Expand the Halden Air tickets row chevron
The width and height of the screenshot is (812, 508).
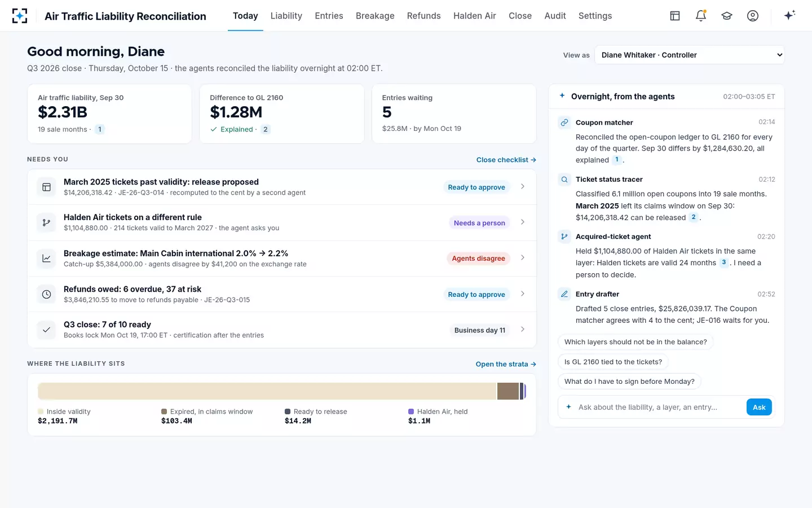pyautogui.click(x=523, y=222)
